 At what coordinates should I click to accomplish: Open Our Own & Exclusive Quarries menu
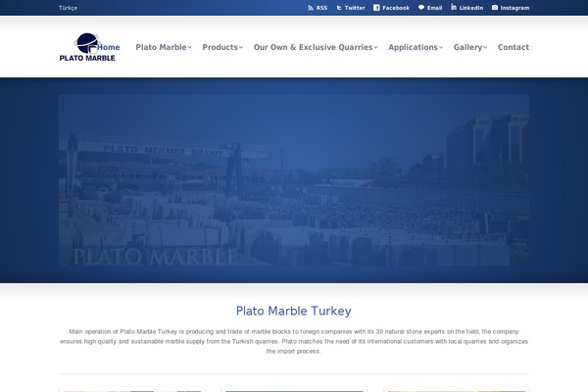314,47
